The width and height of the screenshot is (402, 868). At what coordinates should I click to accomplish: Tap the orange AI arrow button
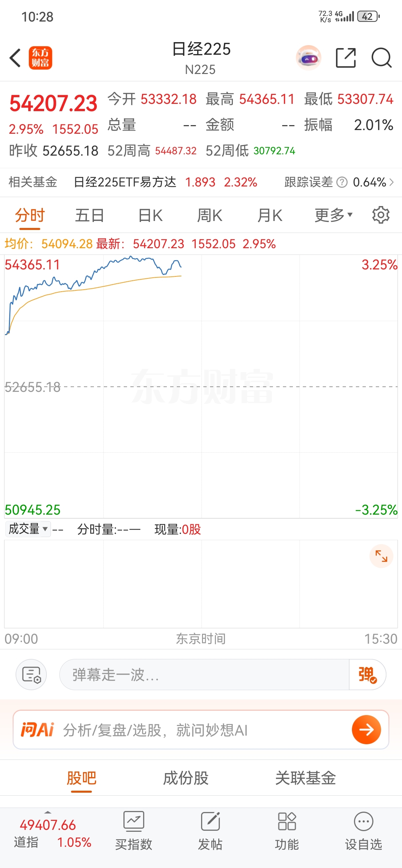coord(366,730)
